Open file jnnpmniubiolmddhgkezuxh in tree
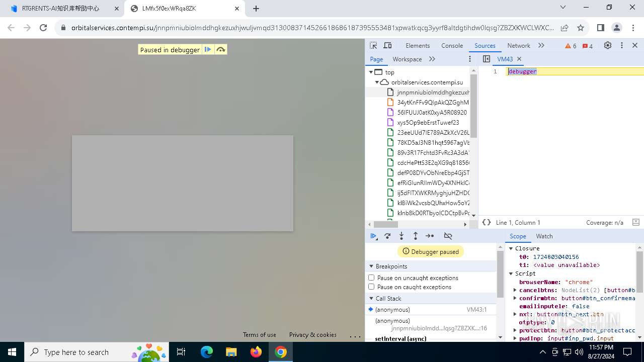644x362 pixels. 433,92
